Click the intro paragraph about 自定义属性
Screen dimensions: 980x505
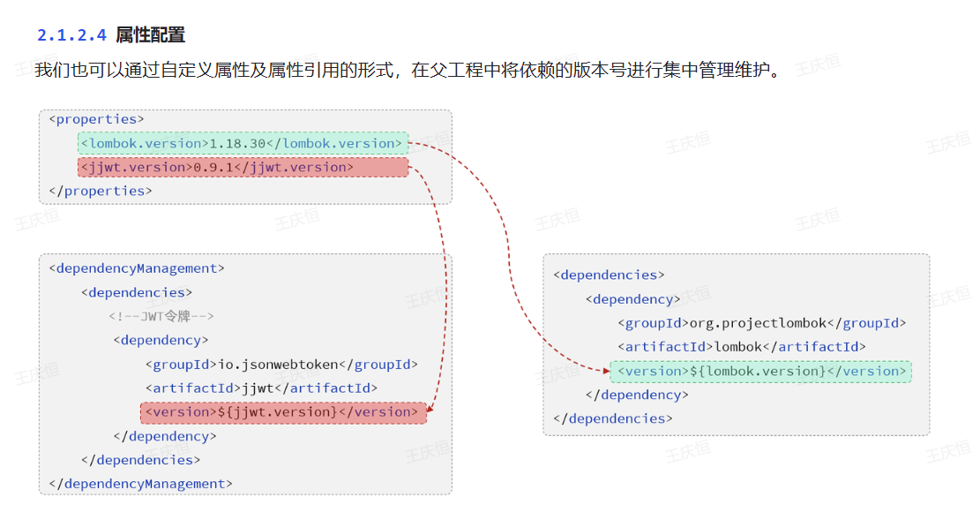click(407, 71)
